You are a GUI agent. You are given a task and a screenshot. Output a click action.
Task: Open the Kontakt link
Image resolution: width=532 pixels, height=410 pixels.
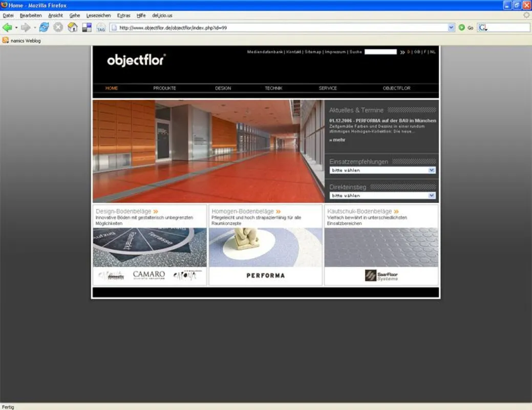293,52
